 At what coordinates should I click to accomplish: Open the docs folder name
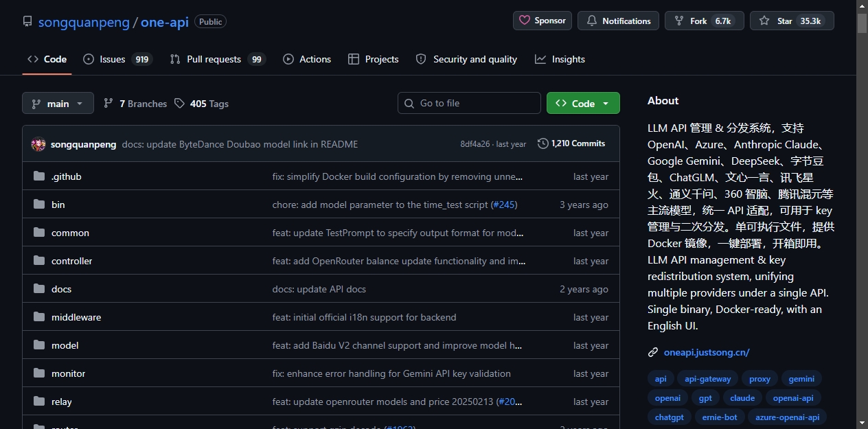[x=61, y=289]
